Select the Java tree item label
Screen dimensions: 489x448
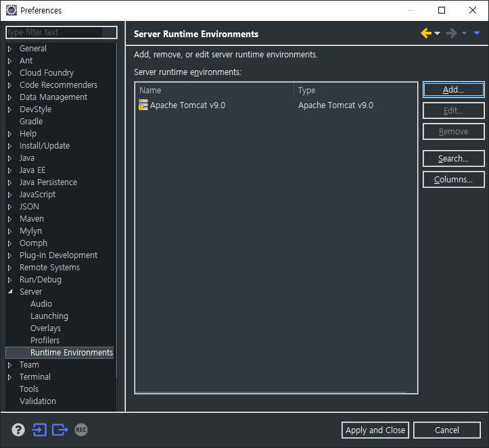point(27,158)
